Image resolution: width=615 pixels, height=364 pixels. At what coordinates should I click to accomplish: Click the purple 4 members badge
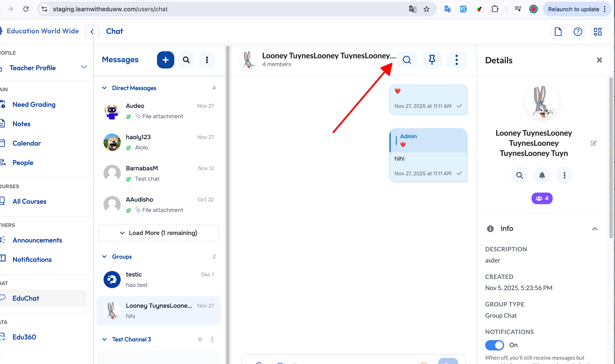[x=542, y=198]
